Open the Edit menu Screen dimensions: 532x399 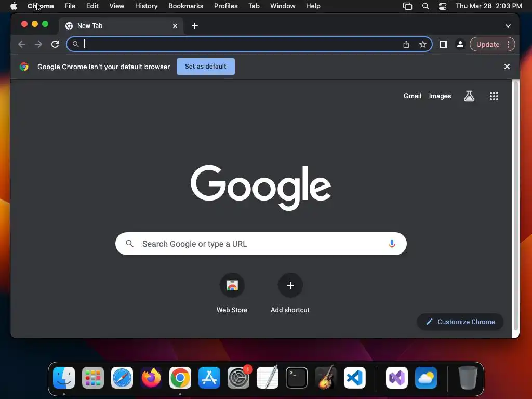tap(92, 6)
